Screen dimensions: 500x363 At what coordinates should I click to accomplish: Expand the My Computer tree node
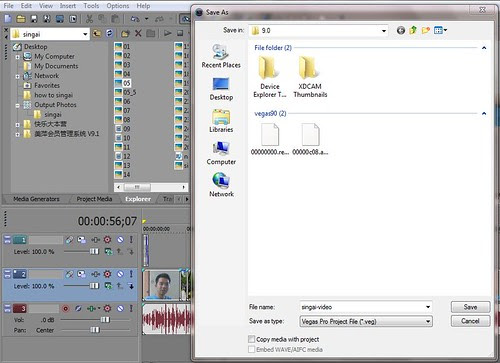(17, 57)
